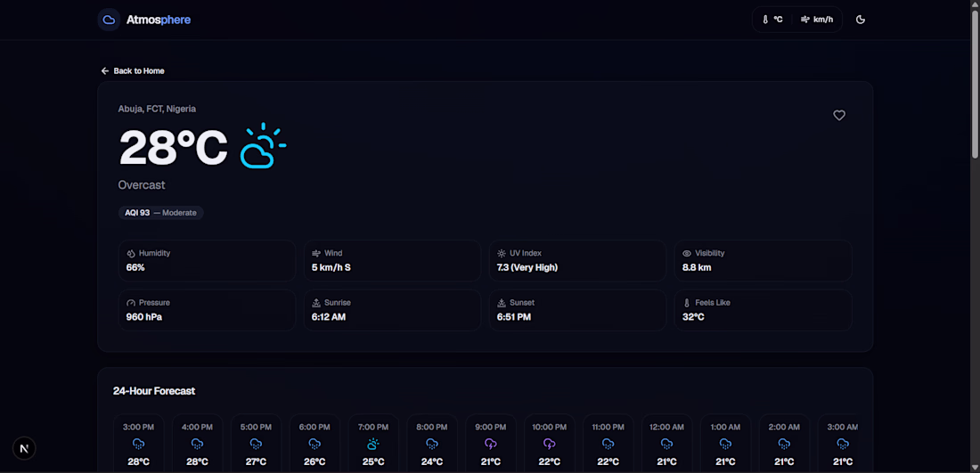This screenshot has width=980, height=473.
Task: Click the Abuja, FCT, Nigeria location text
Action: (157, 109)
